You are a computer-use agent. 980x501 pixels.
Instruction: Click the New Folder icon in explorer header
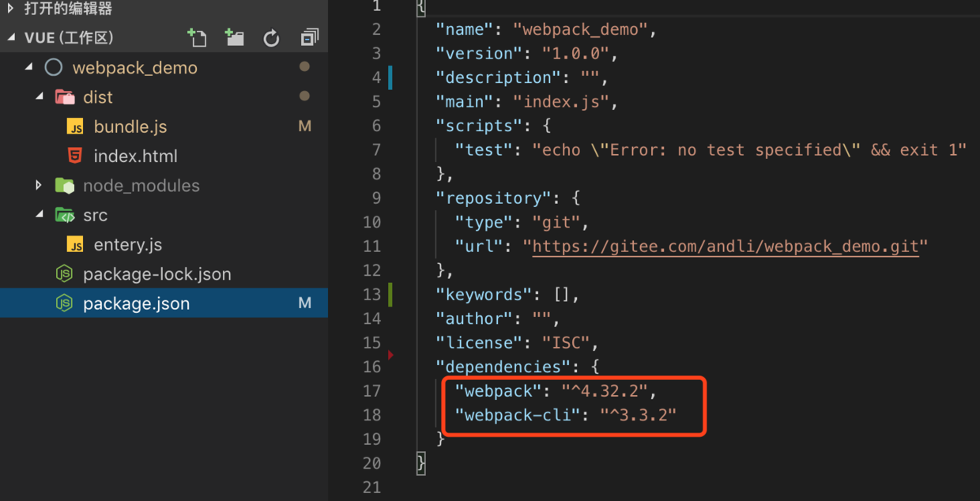(234, 37)
